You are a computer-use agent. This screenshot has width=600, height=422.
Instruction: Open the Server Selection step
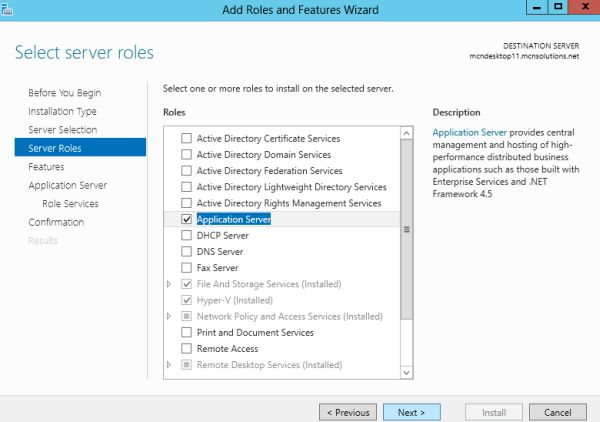click(x=62, y=130)
